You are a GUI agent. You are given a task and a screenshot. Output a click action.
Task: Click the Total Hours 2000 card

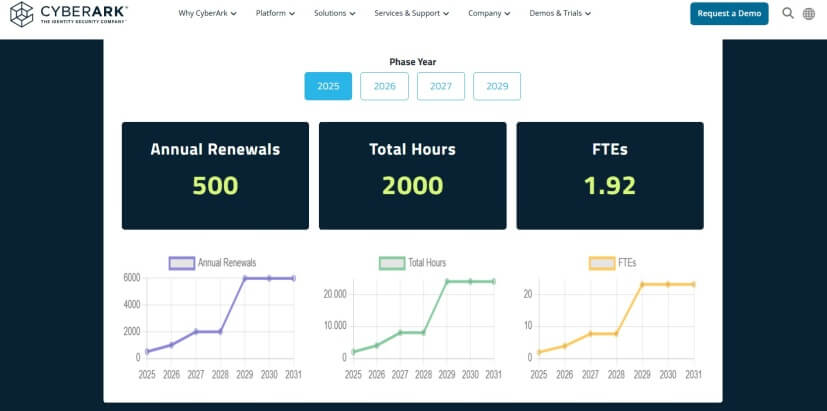(x=412, y=176)
